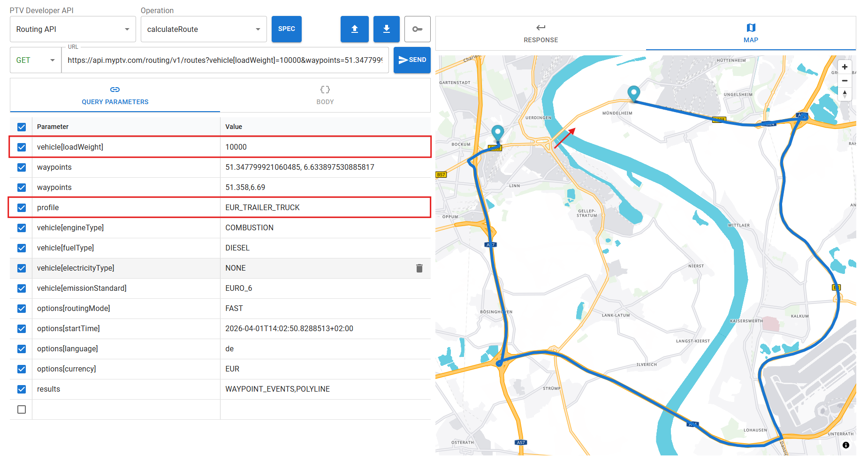
Task: Expand the calculateRoute operation dropdown
Action: (204, 29)
